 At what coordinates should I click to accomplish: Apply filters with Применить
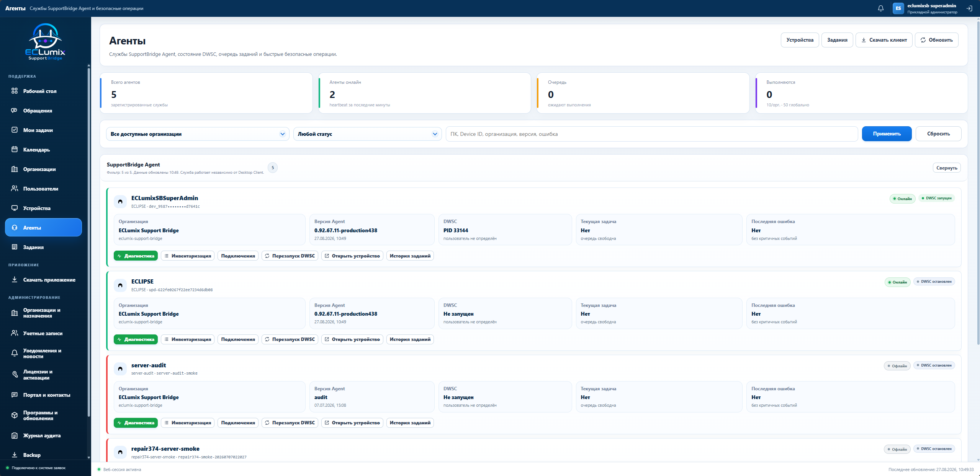(887, 134)
